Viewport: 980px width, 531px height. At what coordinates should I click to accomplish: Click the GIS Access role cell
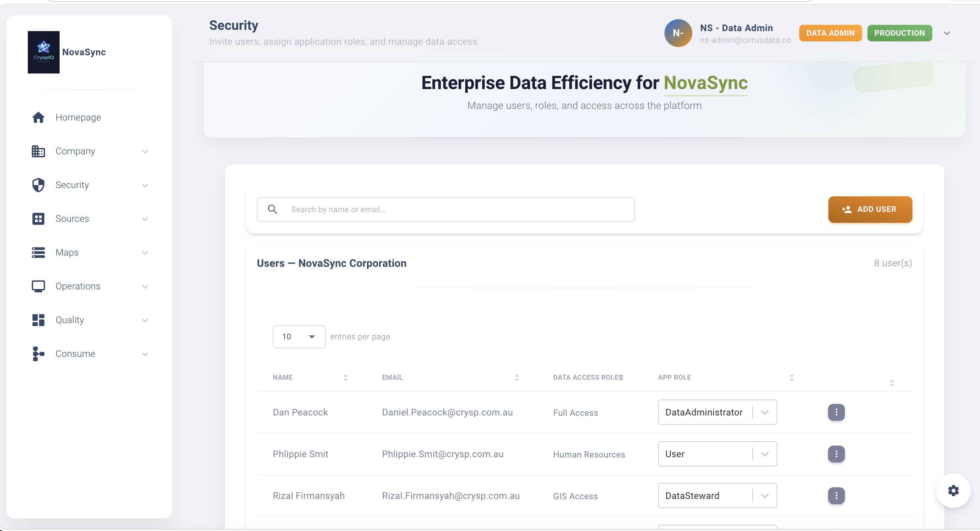click(x=575, y=496)
